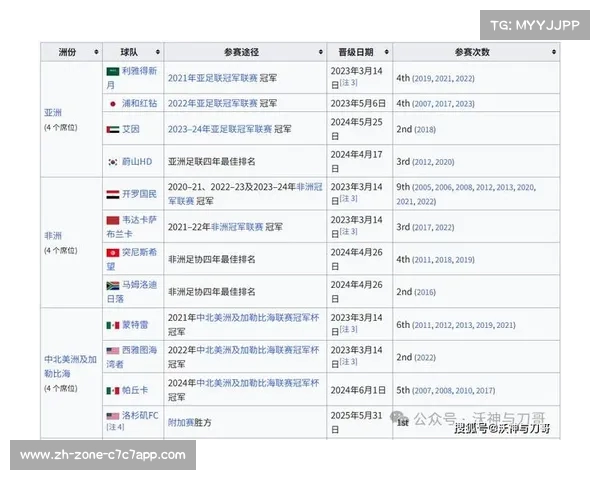600x480 pixels.
Task: Open the 2022年亚足联冠军联赛 link
Action: click(x=213, y=103)
